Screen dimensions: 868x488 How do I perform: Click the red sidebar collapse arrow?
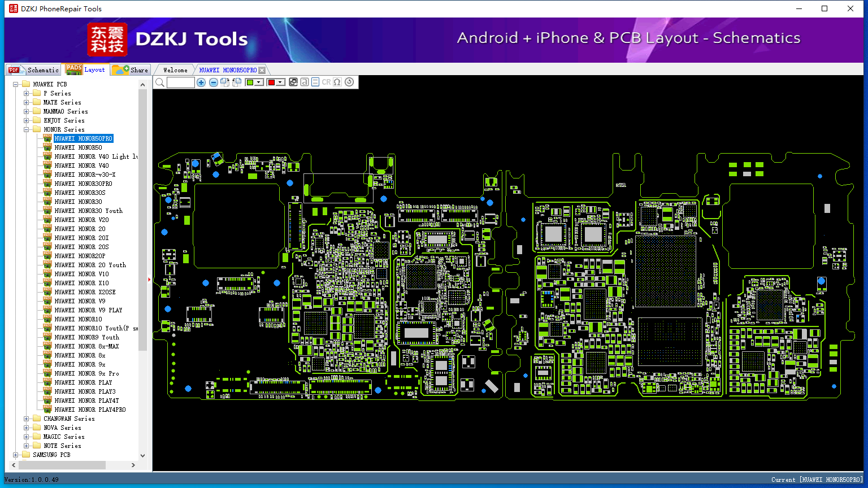point(149,279)
